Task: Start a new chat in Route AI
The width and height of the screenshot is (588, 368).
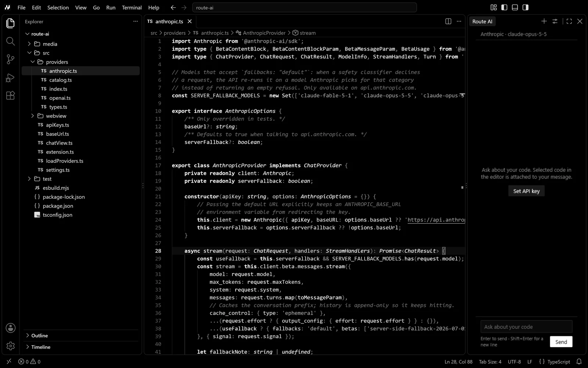Action: click(544, 21)
